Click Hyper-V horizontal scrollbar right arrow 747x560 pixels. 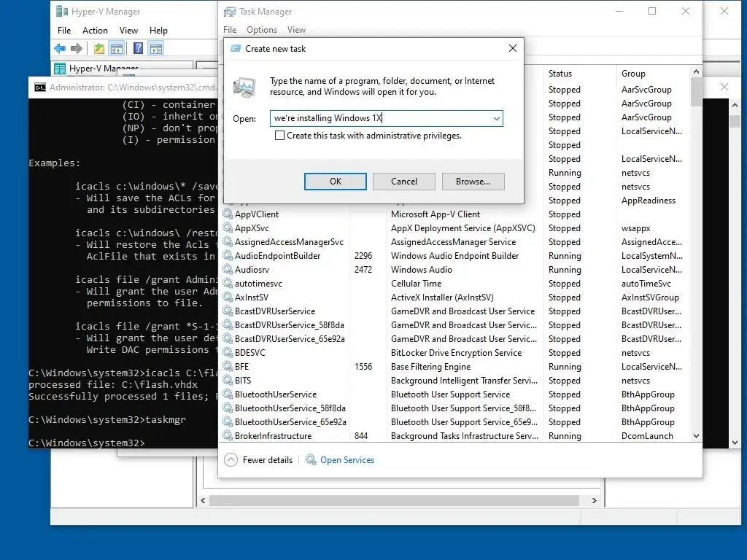pyautogui.click(x=594, y=500)
